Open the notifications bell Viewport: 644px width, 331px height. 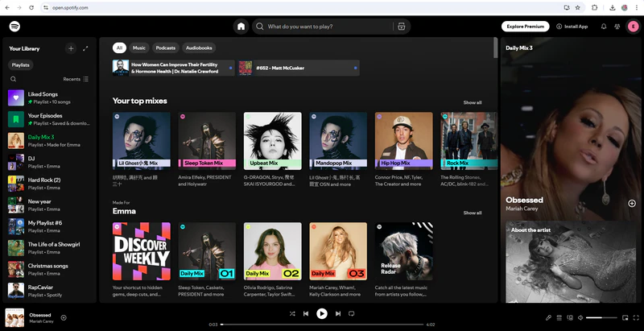click(603, 27)
